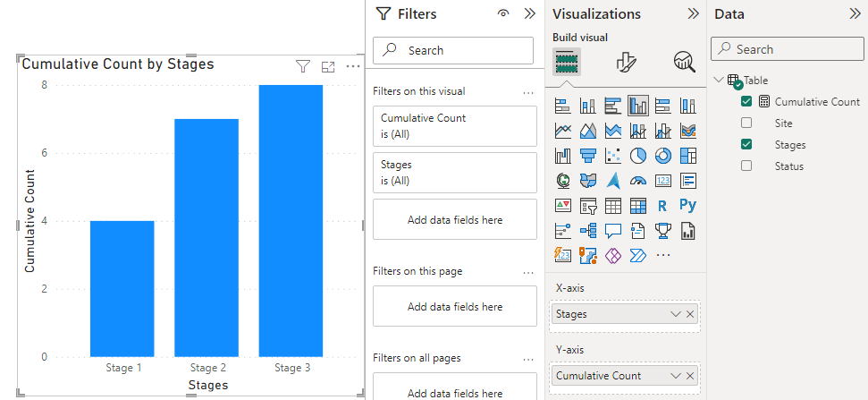This screenshot has height=400, width=868.
Task: Choose the Pie chart visual
Action: click(638, 156)
